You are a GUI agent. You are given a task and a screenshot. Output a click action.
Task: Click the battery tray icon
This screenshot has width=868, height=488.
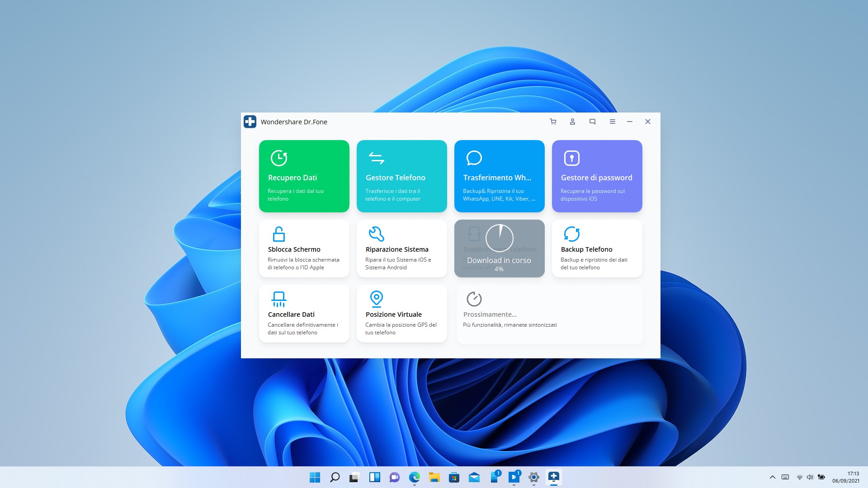821,477
